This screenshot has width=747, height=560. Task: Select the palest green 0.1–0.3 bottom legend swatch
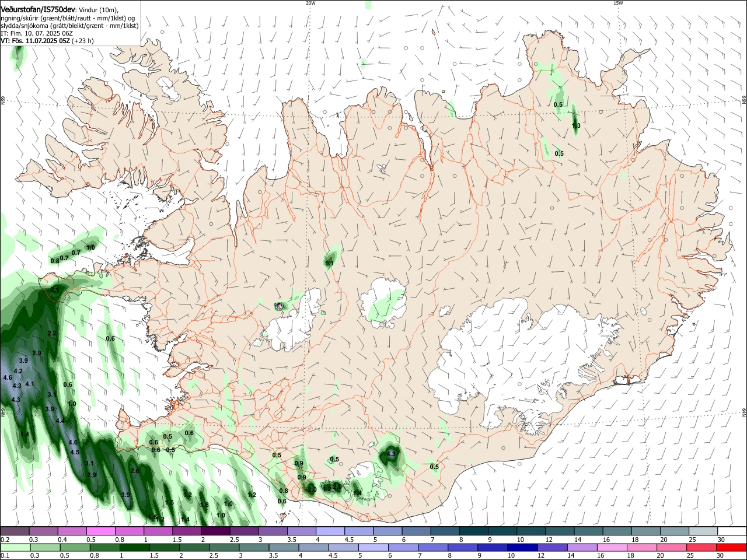pyautogui.click(x=15, y=547)
